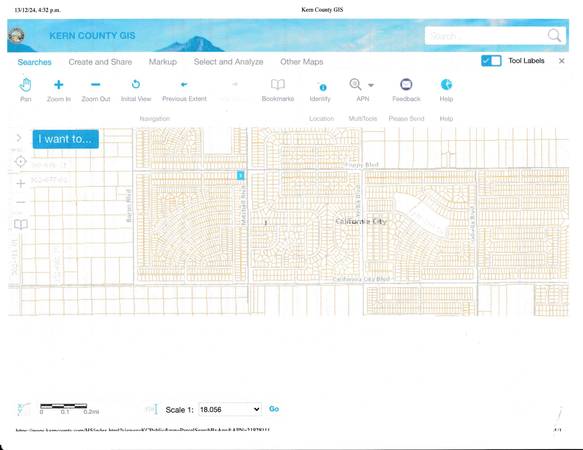Expand the APN search dropdown arrow
583x450 pixels.
click(371, 85)
